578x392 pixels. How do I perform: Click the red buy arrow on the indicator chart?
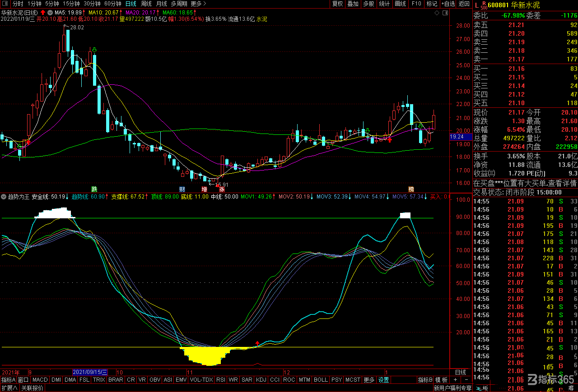(x=257, y=343)
